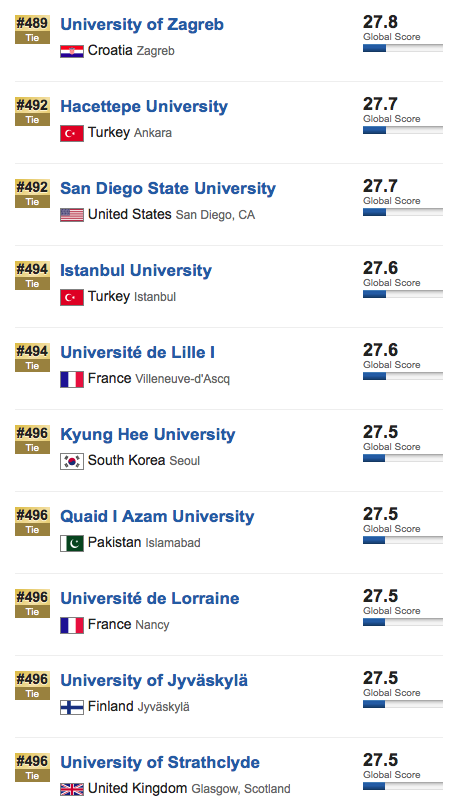The height and width of the screenshot is (807, 455).
Task: Click the France flag beside Villeneuve-d'Ascq
Action: click(72, 379)
